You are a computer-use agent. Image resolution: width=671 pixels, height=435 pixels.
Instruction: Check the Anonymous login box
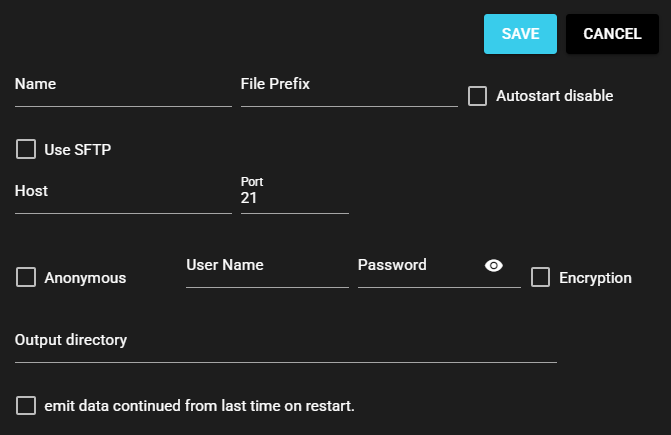26,278
